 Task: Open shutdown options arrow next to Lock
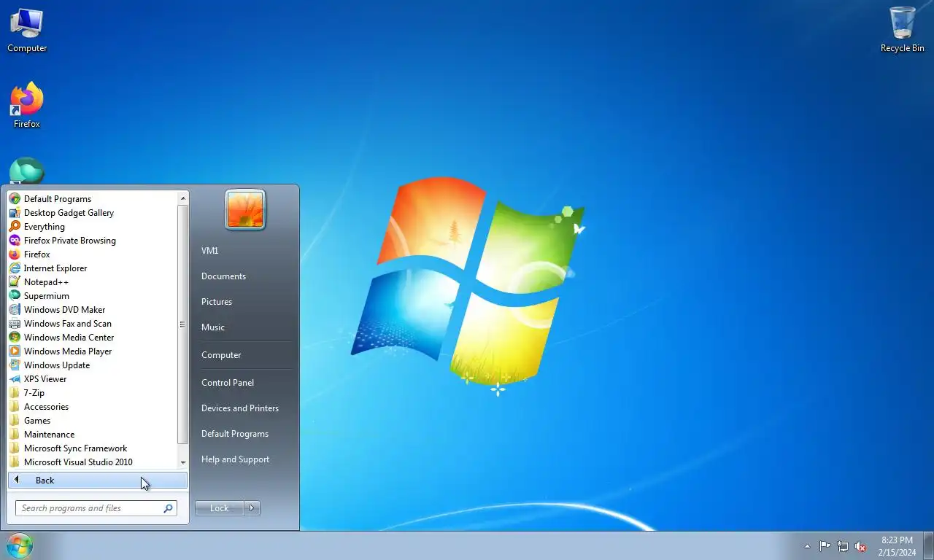coord(252,508)
